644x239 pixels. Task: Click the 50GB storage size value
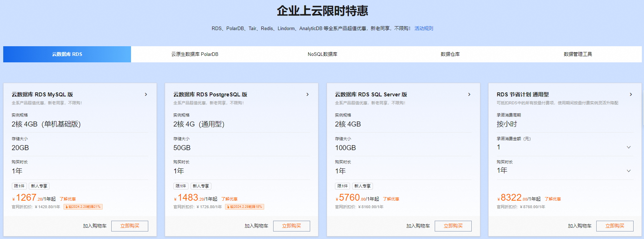[x=182, y=148]
